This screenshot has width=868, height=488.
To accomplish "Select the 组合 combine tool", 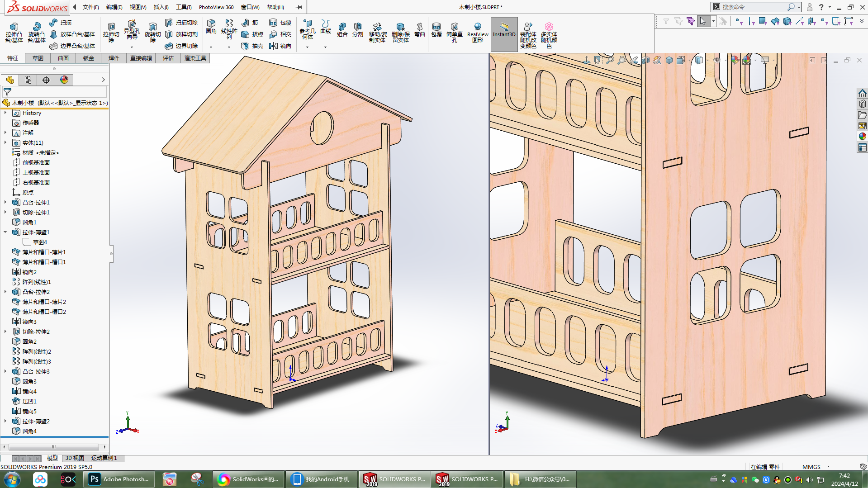I will pyautogui.click(x=342, y=30).
